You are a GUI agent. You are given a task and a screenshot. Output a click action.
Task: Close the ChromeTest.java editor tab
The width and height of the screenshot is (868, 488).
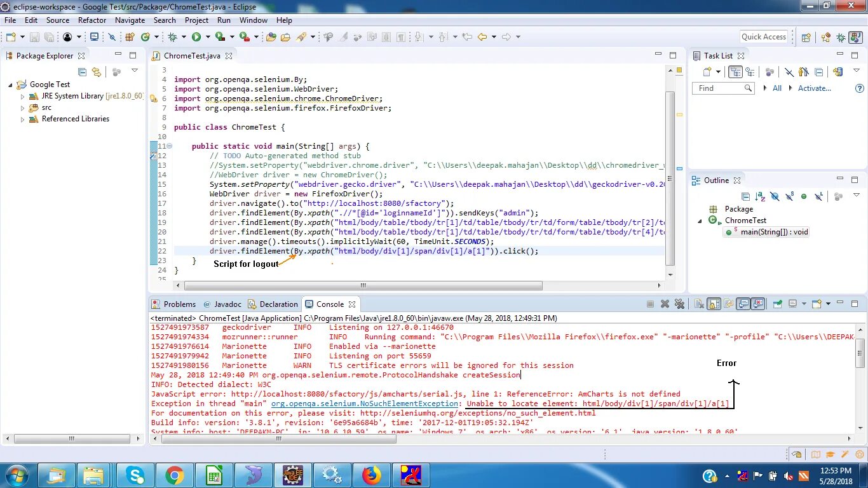coord(229,56)
